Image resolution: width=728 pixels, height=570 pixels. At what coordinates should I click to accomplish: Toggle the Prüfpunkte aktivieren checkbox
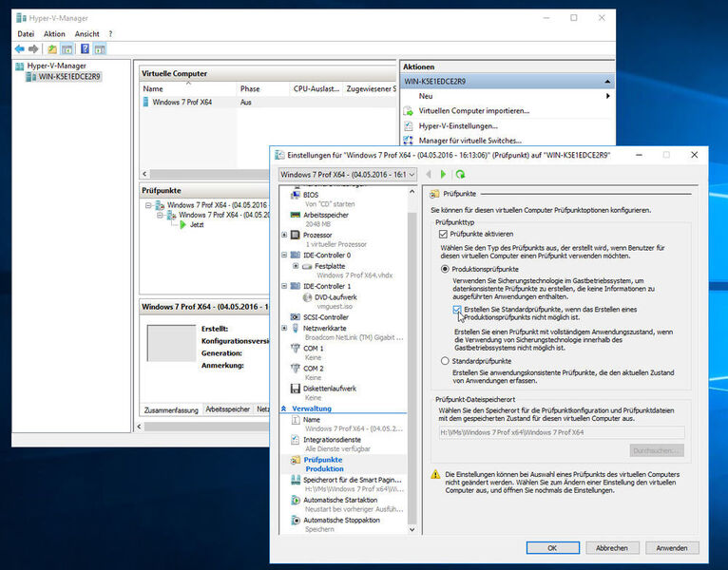click(443, 234)
